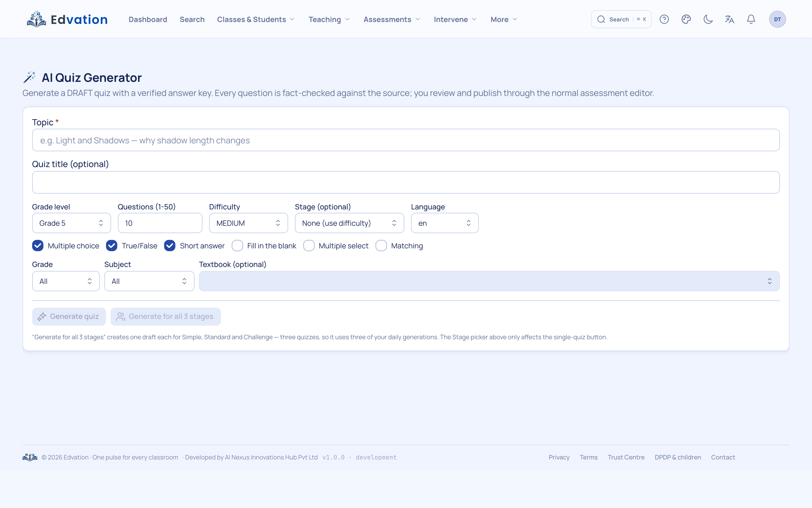This screenshot has width=812, height=508.
Task: Focus the Topic input field
Action: [406, 140]
